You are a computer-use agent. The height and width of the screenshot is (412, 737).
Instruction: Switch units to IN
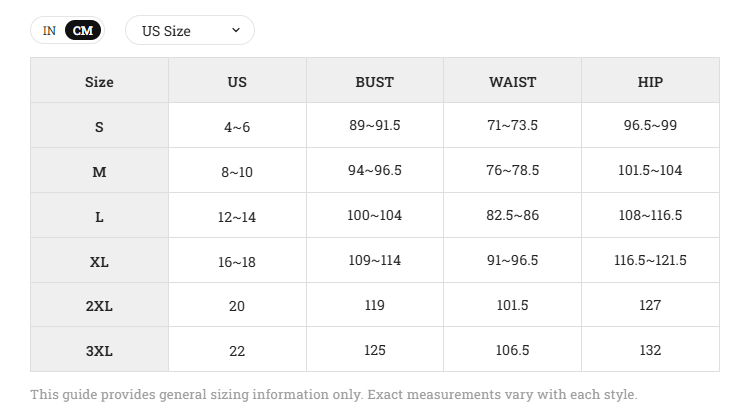point(49,31)
